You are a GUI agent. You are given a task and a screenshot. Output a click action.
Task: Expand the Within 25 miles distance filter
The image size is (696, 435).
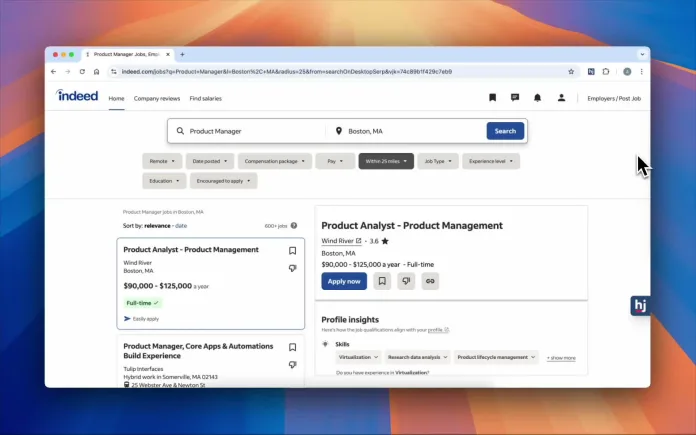tap(386, 160)
